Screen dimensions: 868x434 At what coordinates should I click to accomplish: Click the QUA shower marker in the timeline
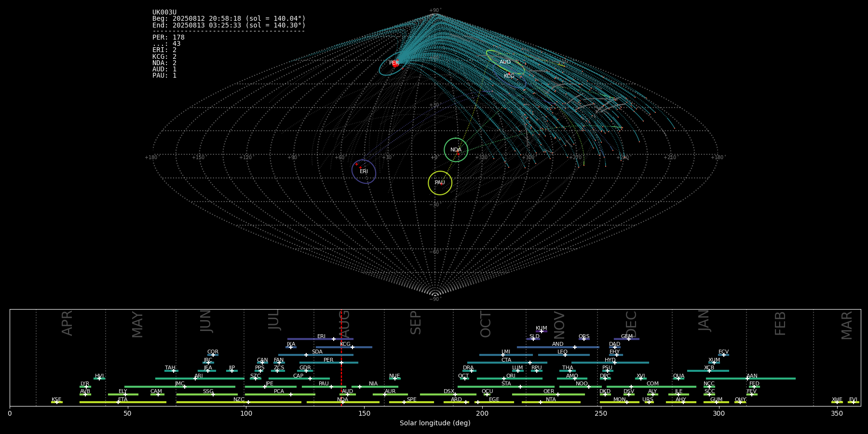pyautogui.click(x=678, y=379)
